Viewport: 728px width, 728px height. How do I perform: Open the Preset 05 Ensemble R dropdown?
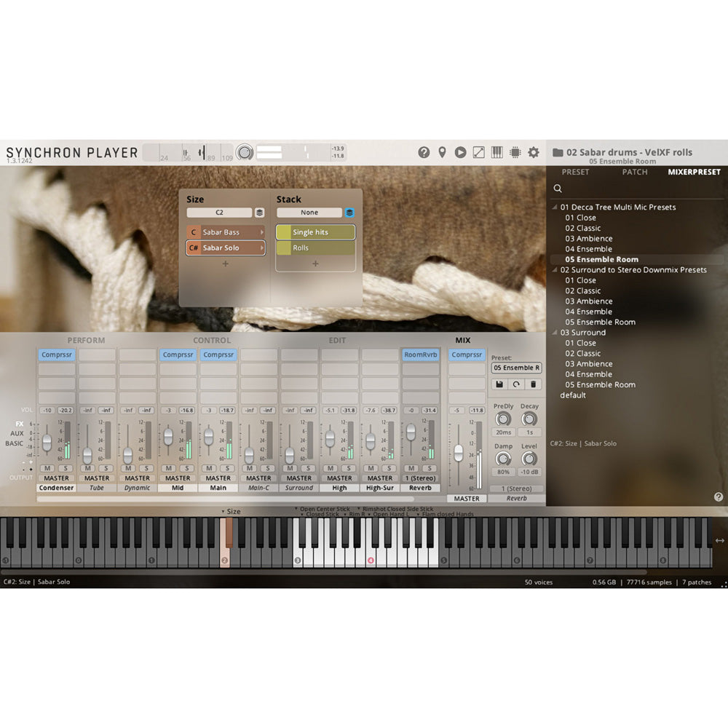coord(516,368)
